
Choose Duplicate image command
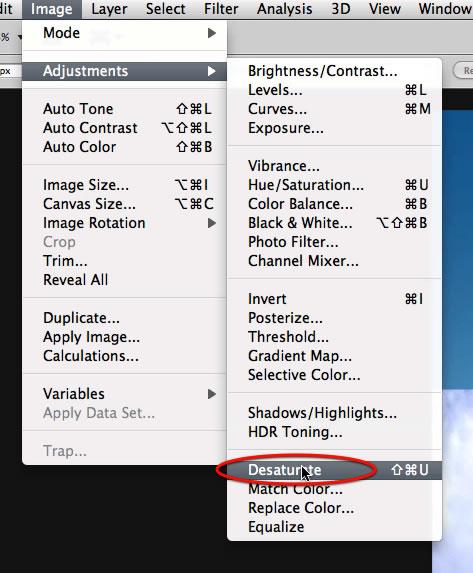click(x=124, y=318)
